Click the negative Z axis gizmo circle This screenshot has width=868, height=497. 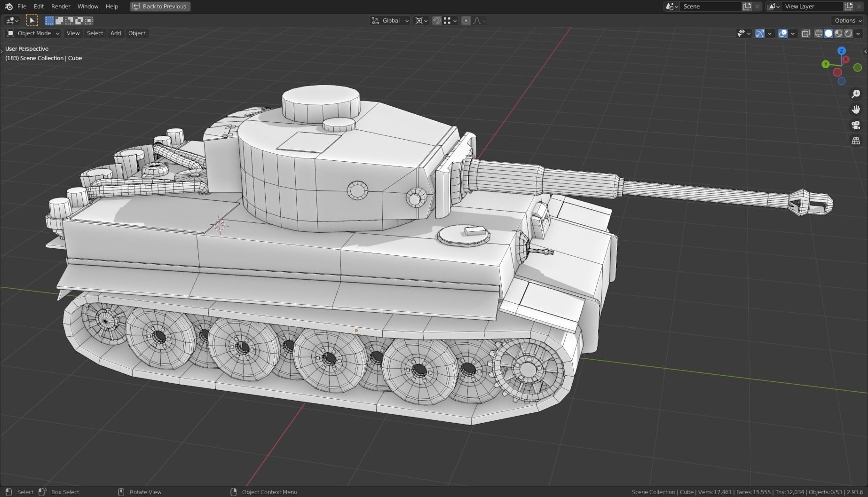[842, 81]
